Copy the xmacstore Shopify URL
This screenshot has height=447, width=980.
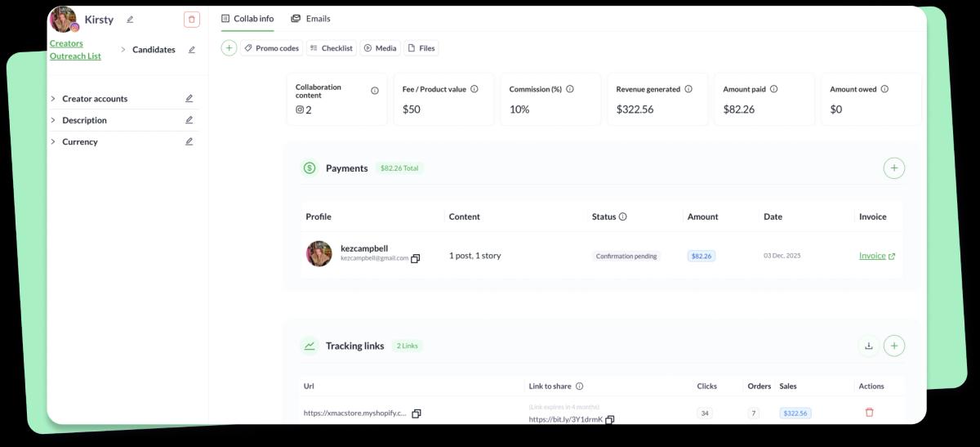pyautogui.click(x=416, y=413)
